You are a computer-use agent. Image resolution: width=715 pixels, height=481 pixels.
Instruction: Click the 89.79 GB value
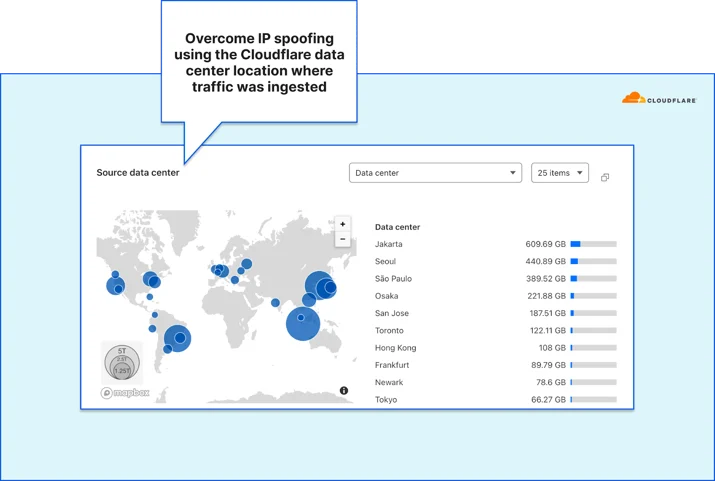548,365
